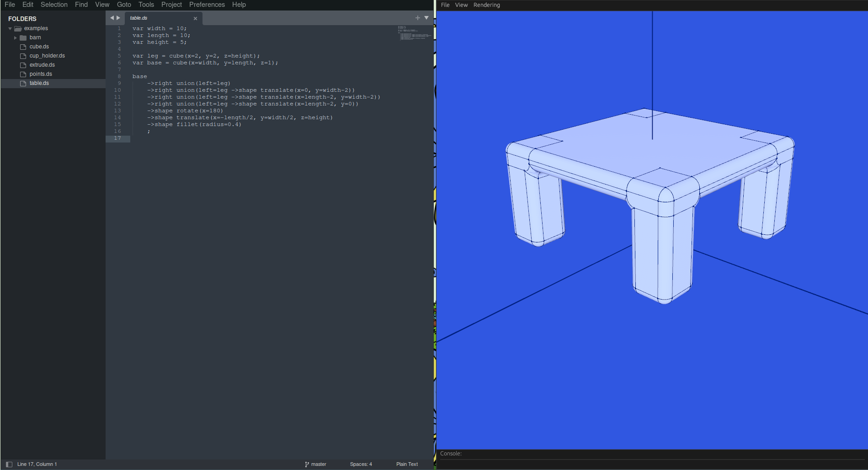Open the Preferences menu
The width and height of the screenshot is (868, 470).
coord(207,5)
